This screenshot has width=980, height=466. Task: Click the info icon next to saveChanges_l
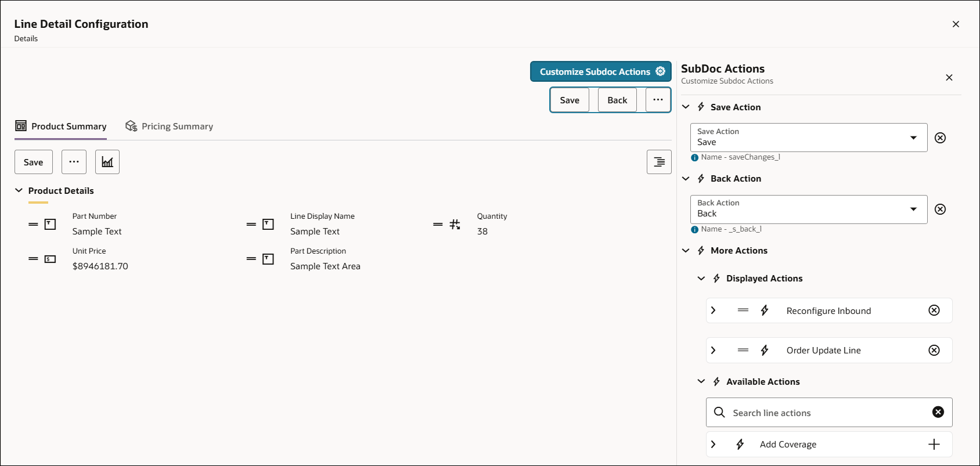pyautogui.click(x=694, y=157)
